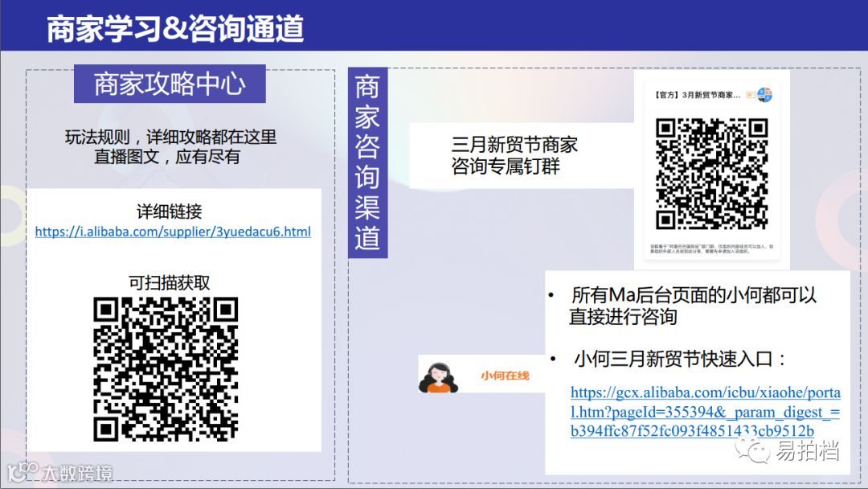
Task: Click the bullet 小何三月新贸节快速入口
Action: [x=680, y=359]
